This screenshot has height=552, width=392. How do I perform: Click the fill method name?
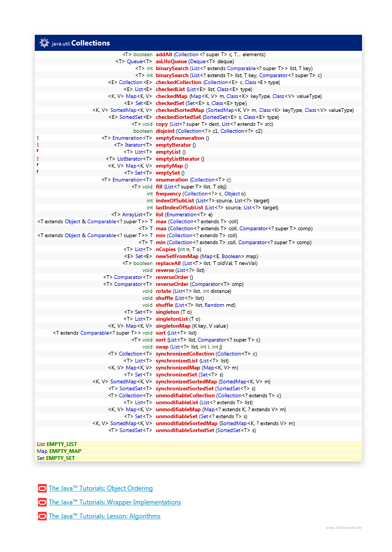(159, 187)
